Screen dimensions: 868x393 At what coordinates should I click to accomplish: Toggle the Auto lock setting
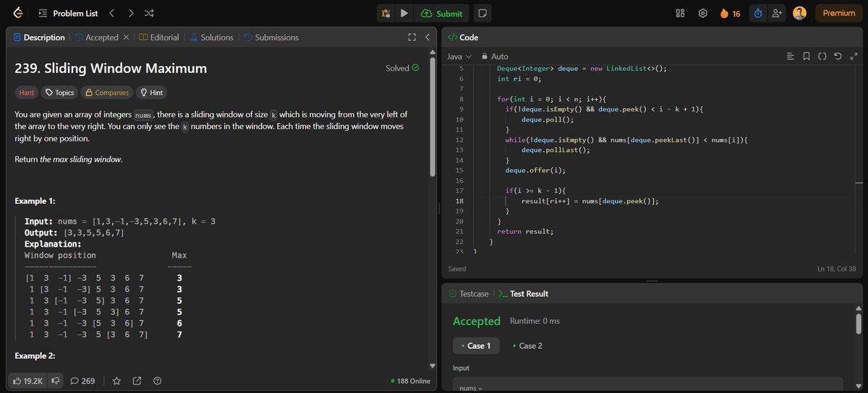click(x=495, y=56)
